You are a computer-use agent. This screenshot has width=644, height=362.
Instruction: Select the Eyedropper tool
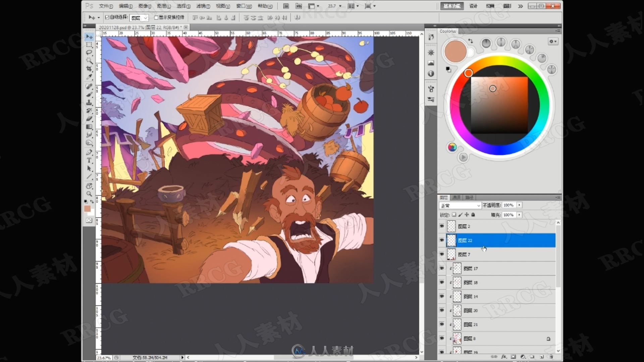(89, 77)
